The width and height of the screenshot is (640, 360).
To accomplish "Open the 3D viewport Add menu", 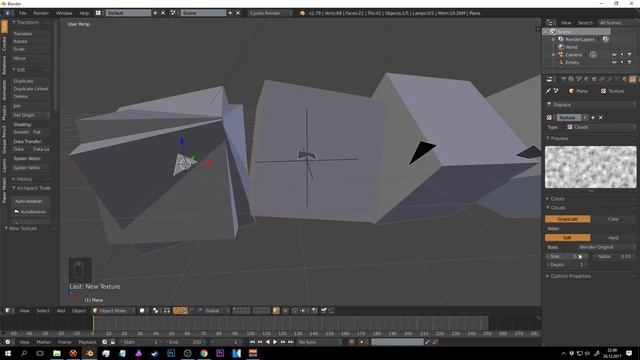I will (x=61, y=311).
